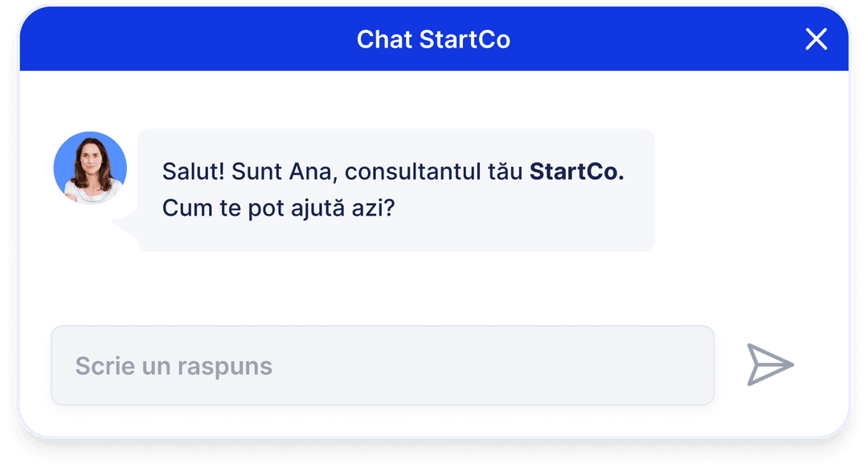Click the white X icon in the header

(816, 39)
